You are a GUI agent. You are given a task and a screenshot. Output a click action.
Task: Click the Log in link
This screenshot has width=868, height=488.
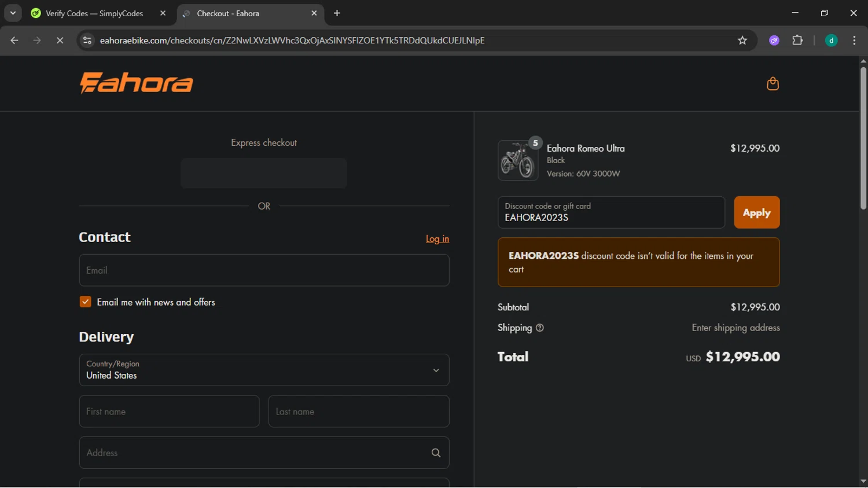pyautogui.click(x=437, y=239)
